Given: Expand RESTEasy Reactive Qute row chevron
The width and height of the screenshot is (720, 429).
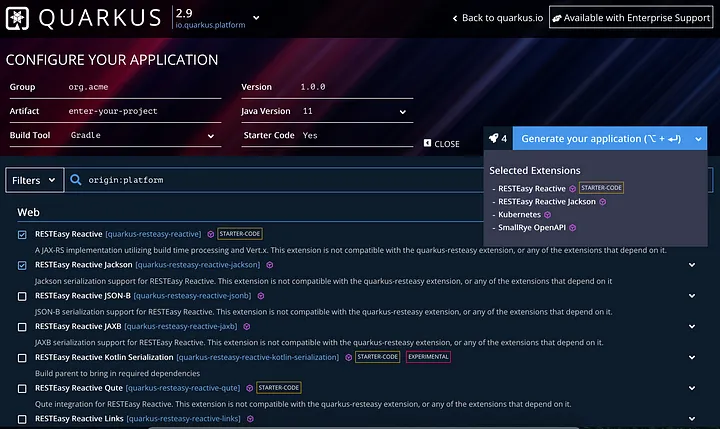Looking at the screenshot, I should click(x=692, y=388).
